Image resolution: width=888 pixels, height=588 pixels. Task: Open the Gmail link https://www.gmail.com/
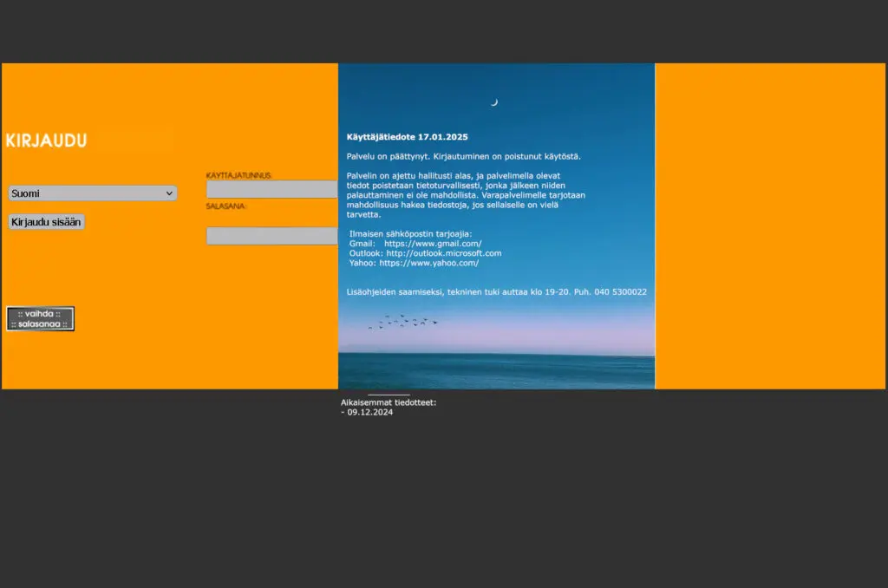point(433,244)
